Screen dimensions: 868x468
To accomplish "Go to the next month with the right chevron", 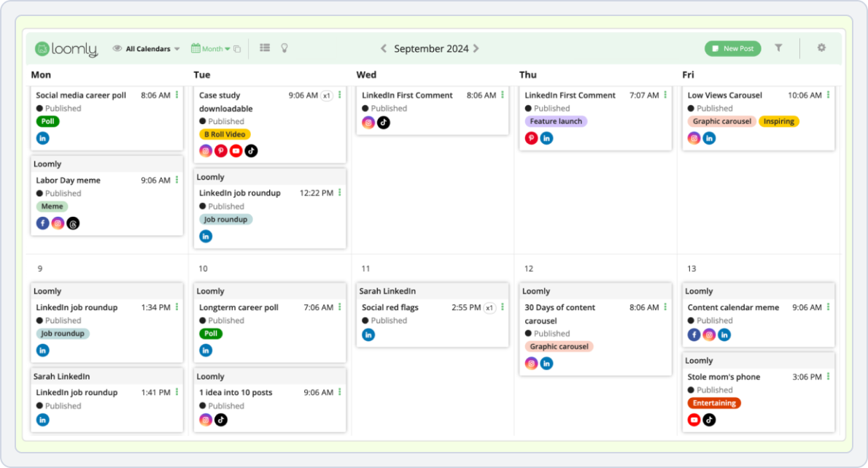I will [x=476, y=48].
